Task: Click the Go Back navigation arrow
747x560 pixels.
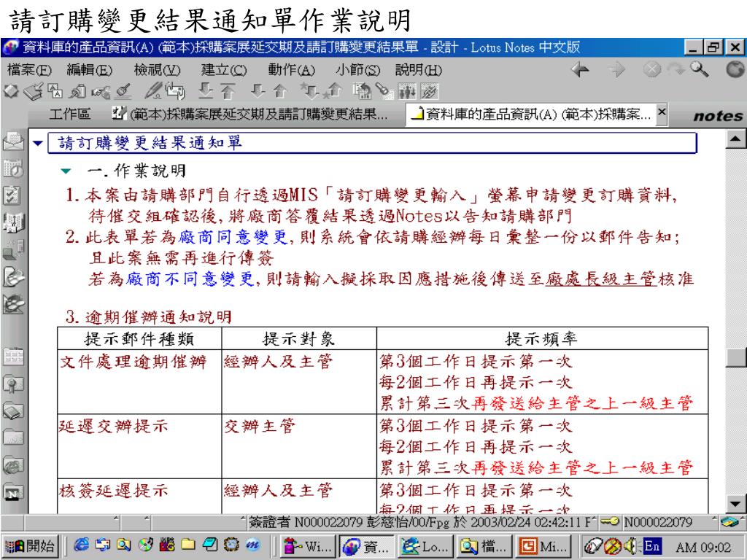Action: (x=580, y=70)
